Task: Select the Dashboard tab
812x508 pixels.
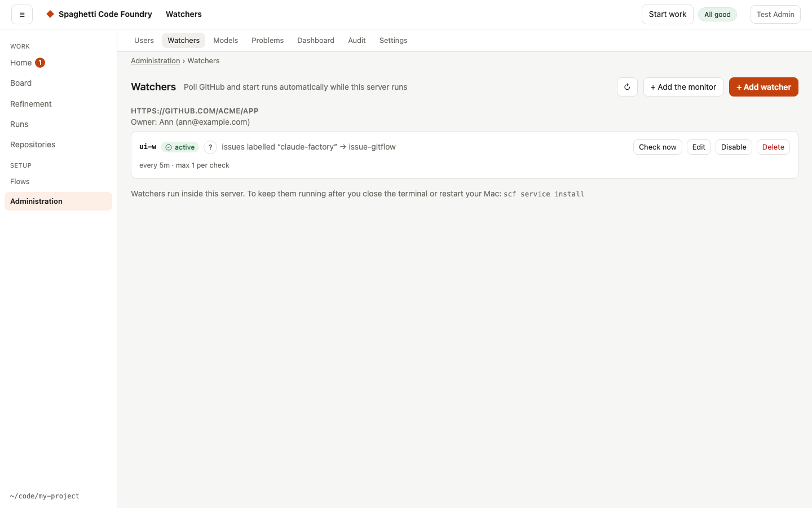Action: pyautogui.click(x=316, y=41)
